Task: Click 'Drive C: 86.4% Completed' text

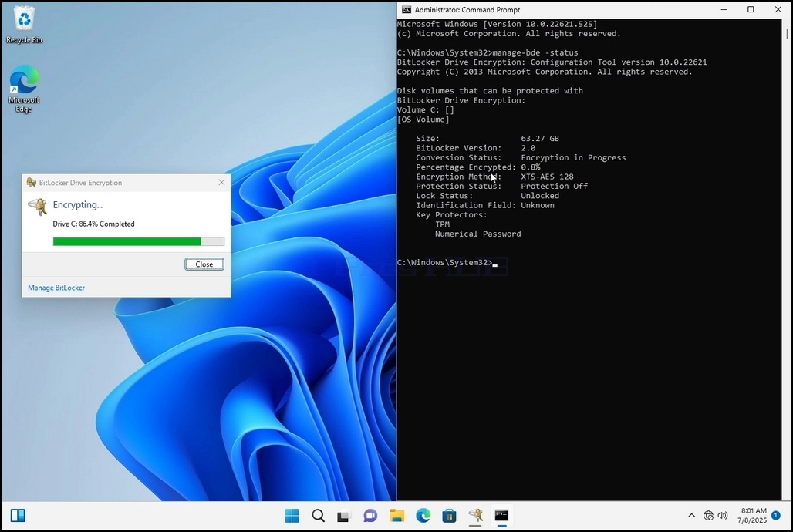Action: point(93,224)
